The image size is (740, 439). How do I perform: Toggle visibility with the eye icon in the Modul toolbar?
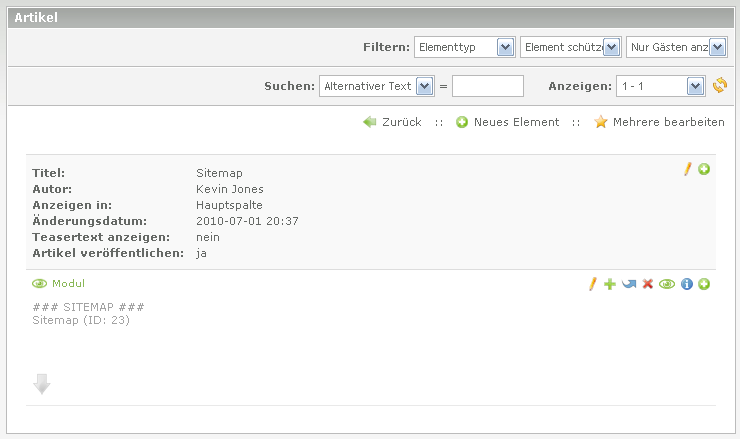667,284
